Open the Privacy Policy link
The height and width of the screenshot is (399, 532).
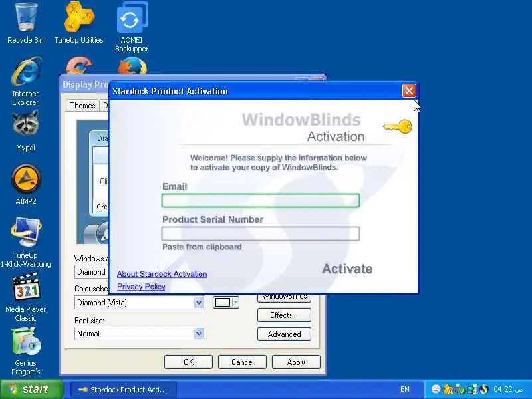[x=141, y=287]
